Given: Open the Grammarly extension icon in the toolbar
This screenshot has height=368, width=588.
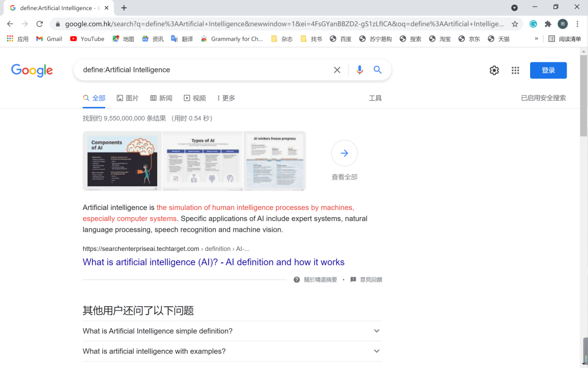Looking at the screenshot, I should point(533,24).
